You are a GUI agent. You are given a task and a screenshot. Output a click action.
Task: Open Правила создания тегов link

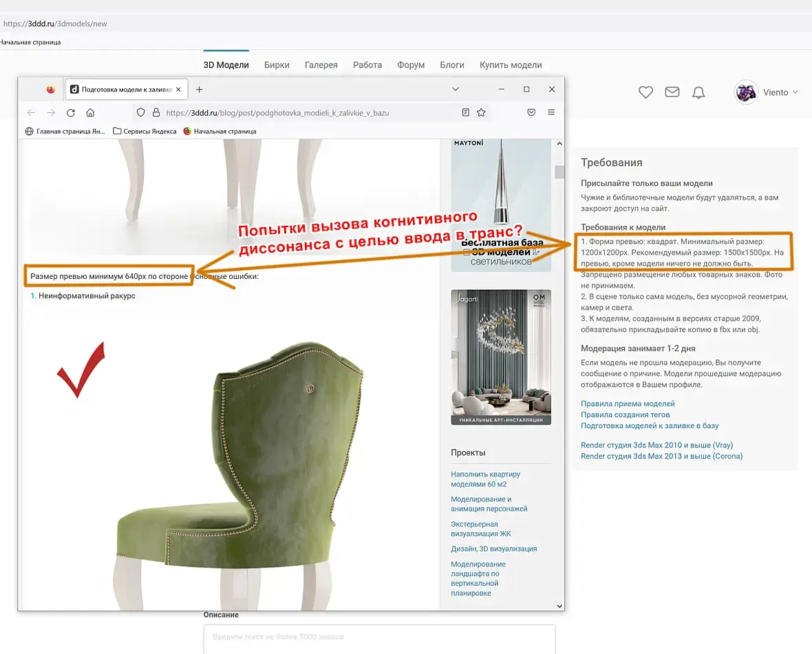pos(625,414)
